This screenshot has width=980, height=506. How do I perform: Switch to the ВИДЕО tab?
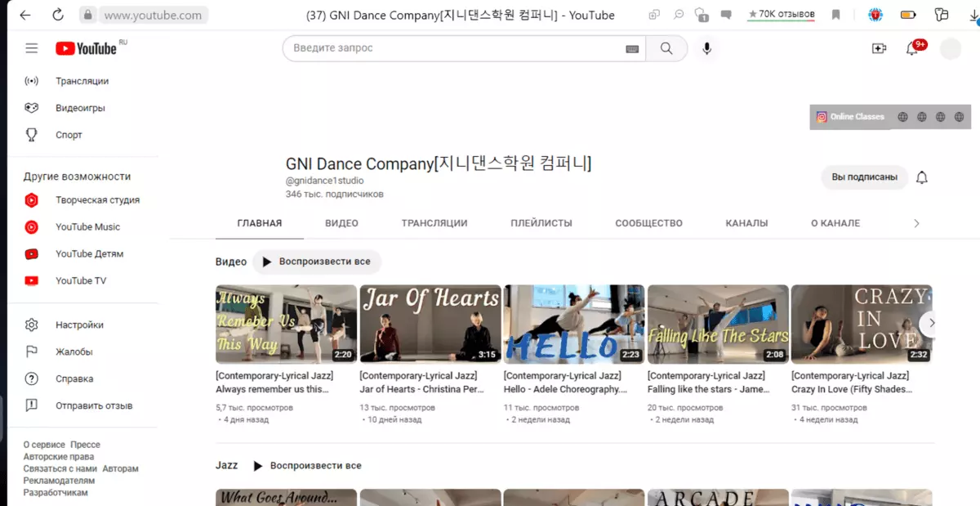tap(341, 223)
